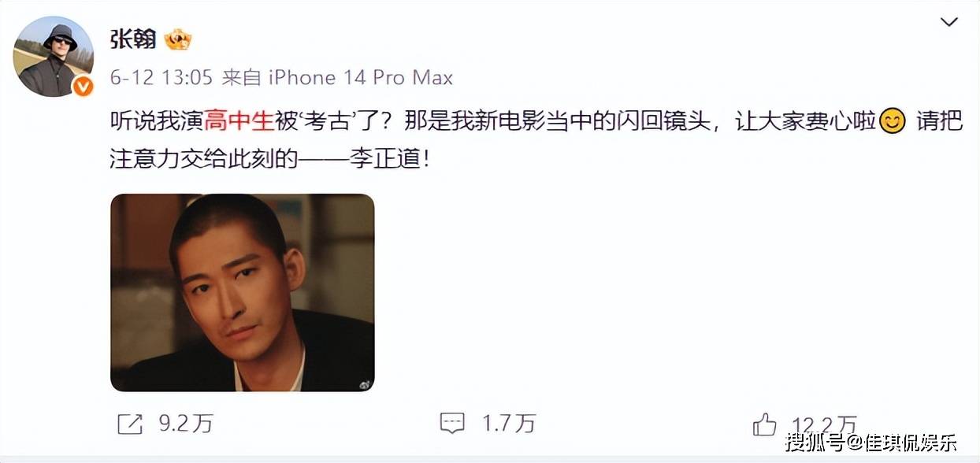Screen dimensions: 980x463
Task: Expand the post options chevron
Action: [949, 22]
